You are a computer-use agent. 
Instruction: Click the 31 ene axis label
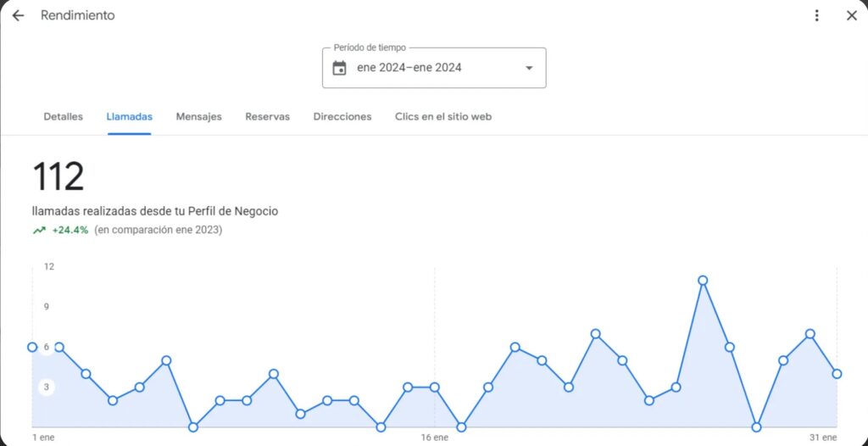tap(823, 438)
